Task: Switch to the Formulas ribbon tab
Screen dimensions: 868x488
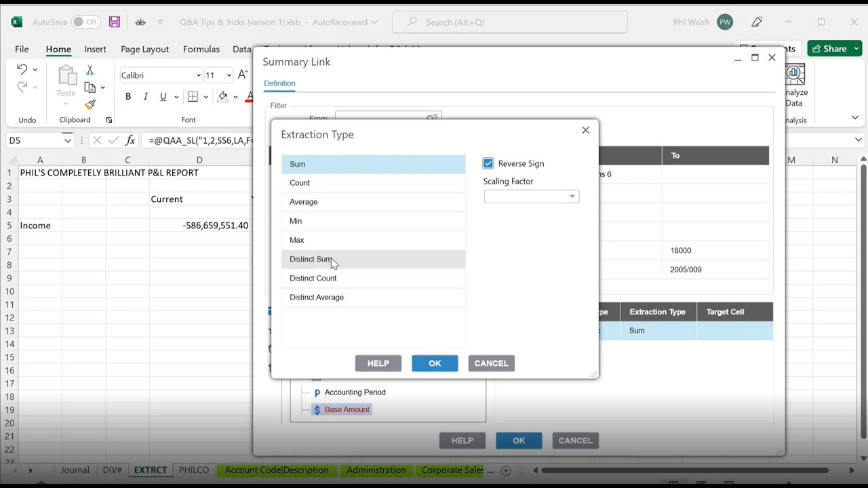Action: [201, 49]
